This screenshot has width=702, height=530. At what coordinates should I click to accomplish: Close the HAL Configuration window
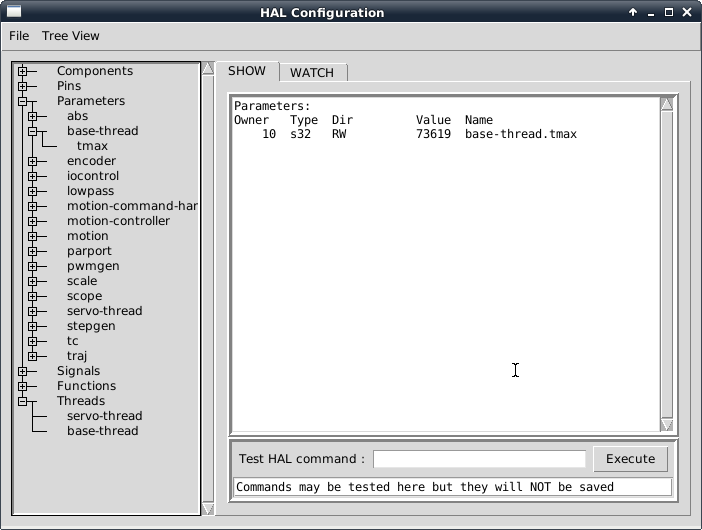(x=687, y=12)
